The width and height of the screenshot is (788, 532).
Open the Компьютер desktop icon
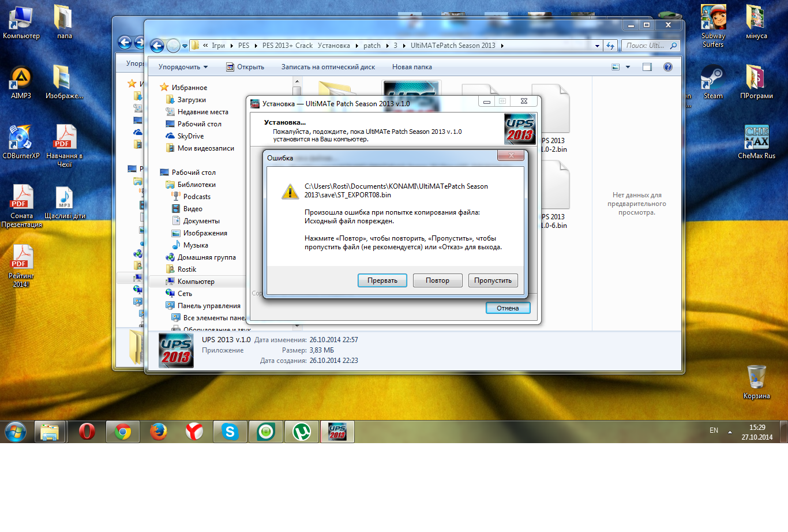(x=21, y=23)
